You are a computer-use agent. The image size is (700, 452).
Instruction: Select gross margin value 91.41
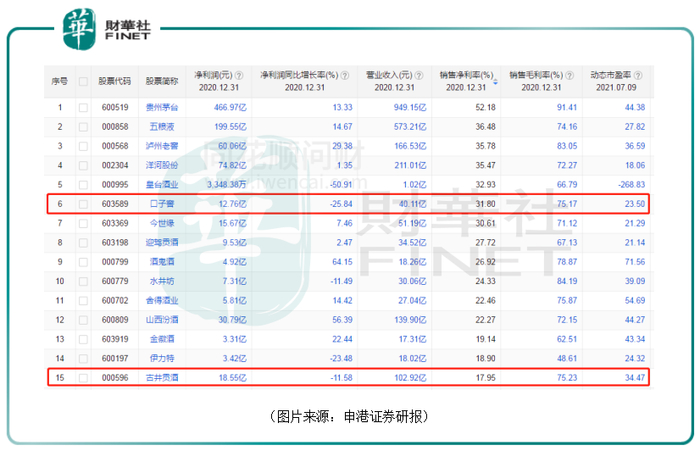tap(567, 108)
